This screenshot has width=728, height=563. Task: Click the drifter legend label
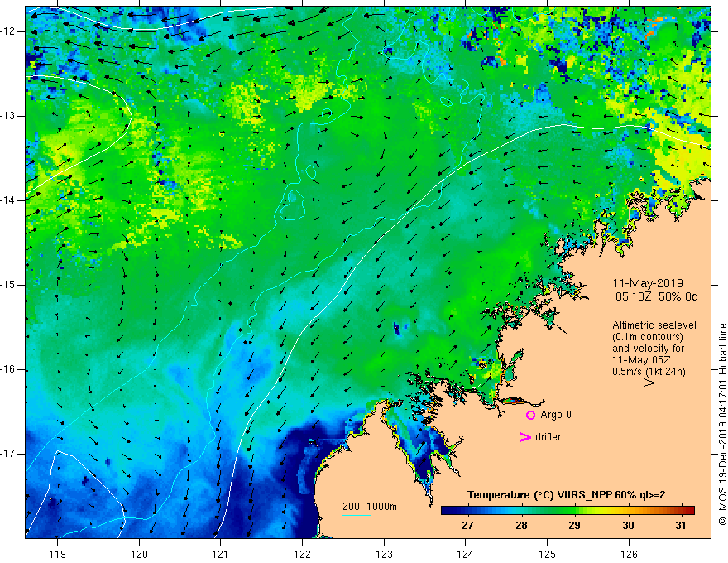click(548, 437)
